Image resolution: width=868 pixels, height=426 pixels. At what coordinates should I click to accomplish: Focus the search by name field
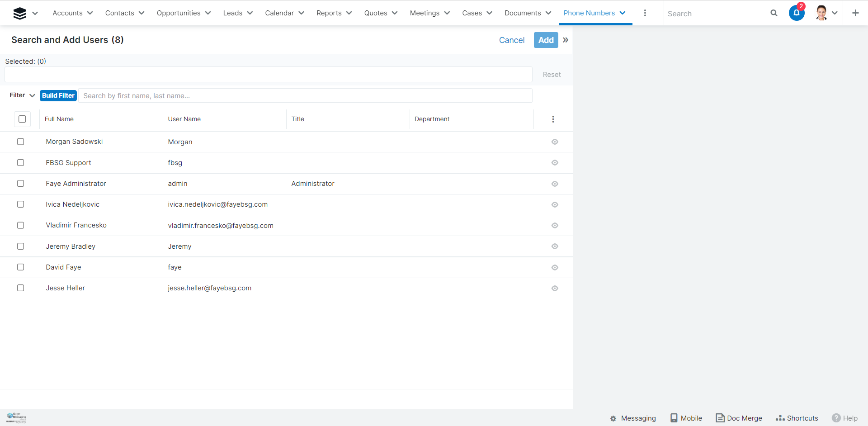(x=305, y=96)
